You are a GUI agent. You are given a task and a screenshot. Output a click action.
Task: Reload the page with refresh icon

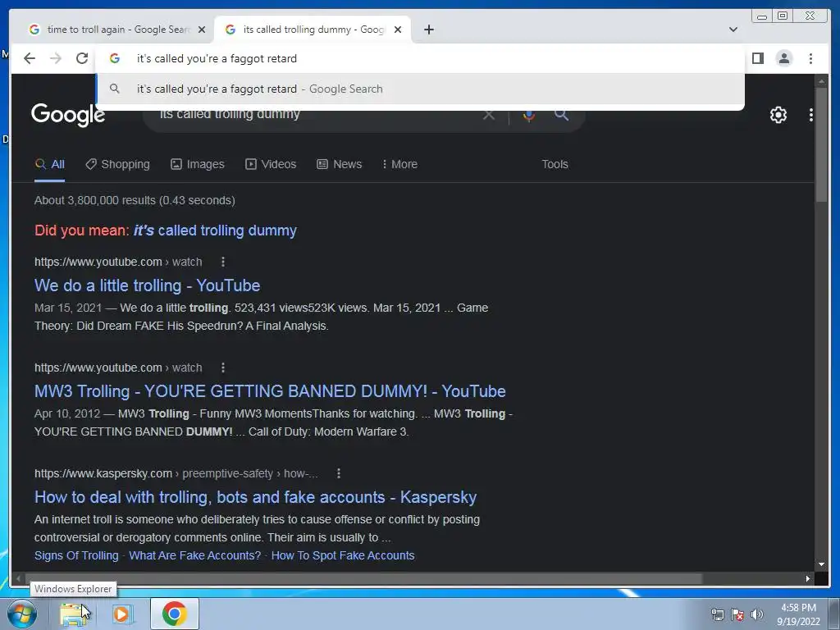point(82,58)
